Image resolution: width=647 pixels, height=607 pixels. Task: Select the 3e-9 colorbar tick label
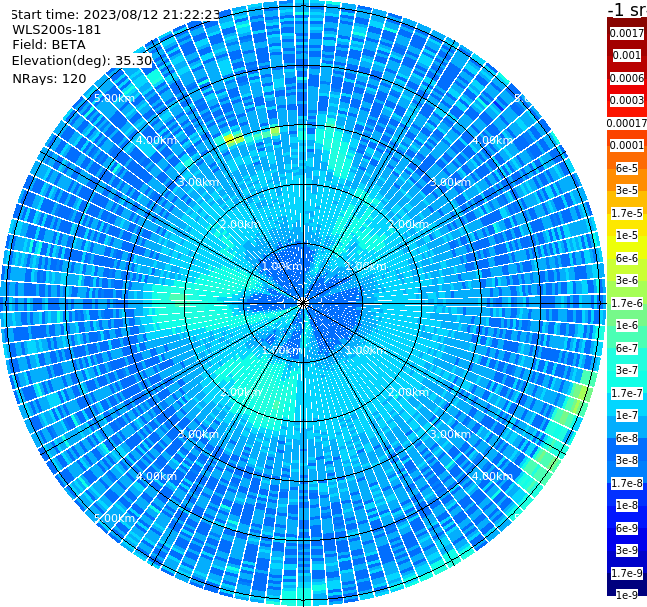627,550
